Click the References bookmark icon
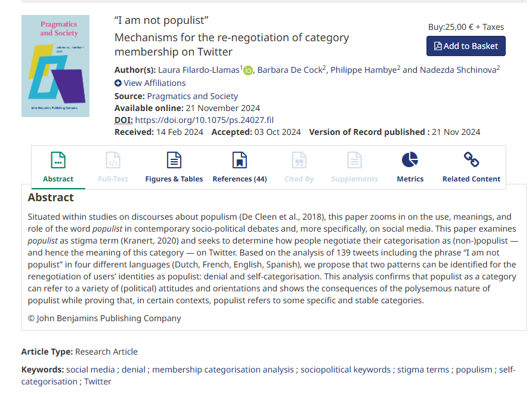The image size is (532, 394). point(239,160)
